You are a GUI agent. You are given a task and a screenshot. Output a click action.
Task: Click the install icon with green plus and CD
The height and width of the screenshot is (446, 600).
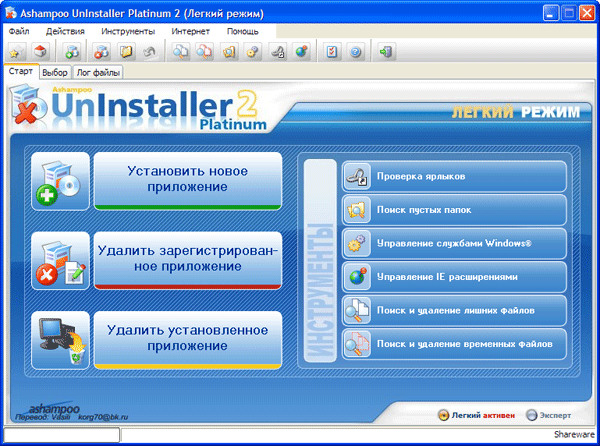[60, 181]
